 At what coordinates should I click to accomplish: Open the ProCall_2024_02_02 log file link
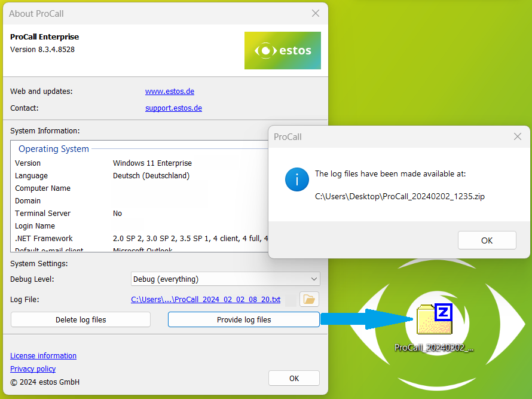click(205, 299)
